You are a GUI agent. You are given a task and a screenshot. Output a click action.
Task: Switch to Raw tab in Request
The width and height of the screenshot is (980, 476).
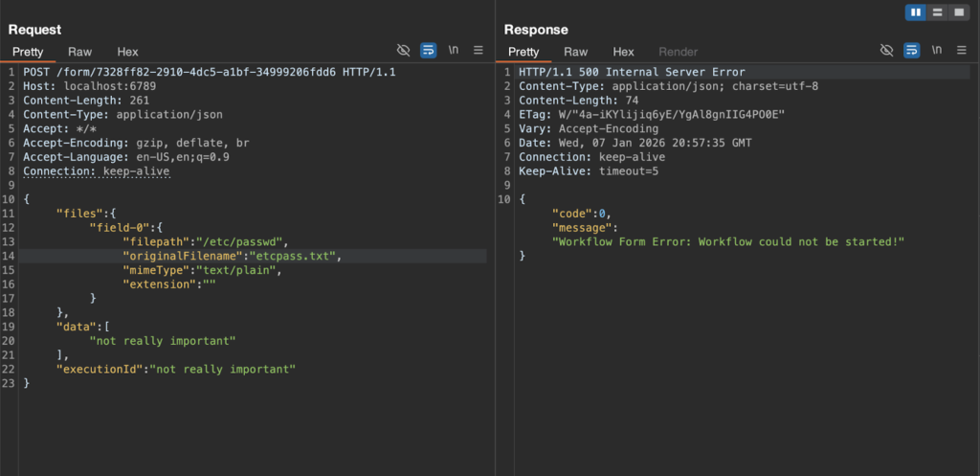coord(79,52)
